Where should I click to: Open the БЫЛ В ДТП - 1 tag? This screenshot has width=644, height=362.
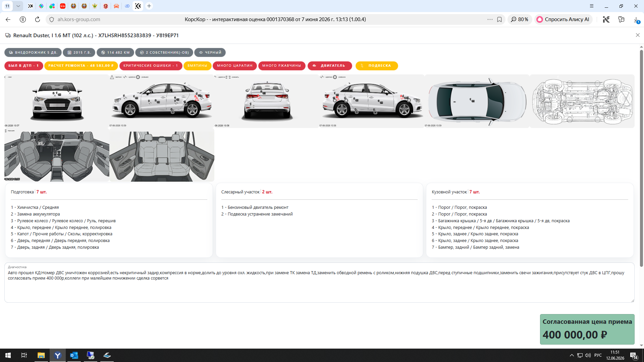[x=23, y=66]
